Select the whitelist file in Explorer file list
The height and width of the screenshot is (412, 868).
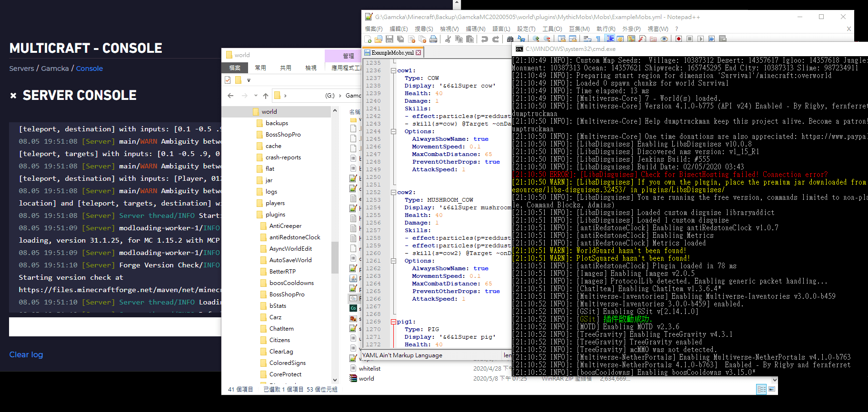tap(369, 369)
